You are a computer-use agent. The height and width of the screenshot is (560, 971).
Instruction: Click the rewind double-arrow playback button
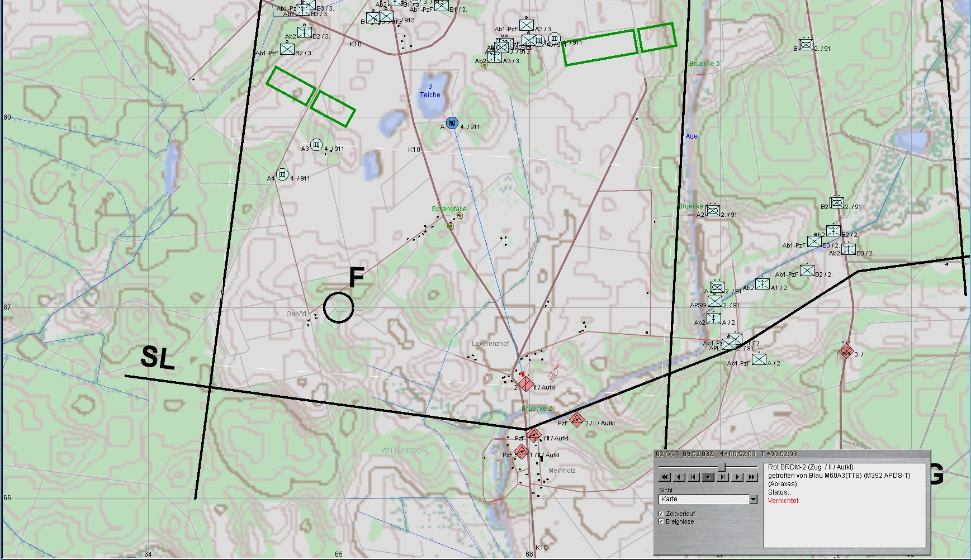coord(665,477)
